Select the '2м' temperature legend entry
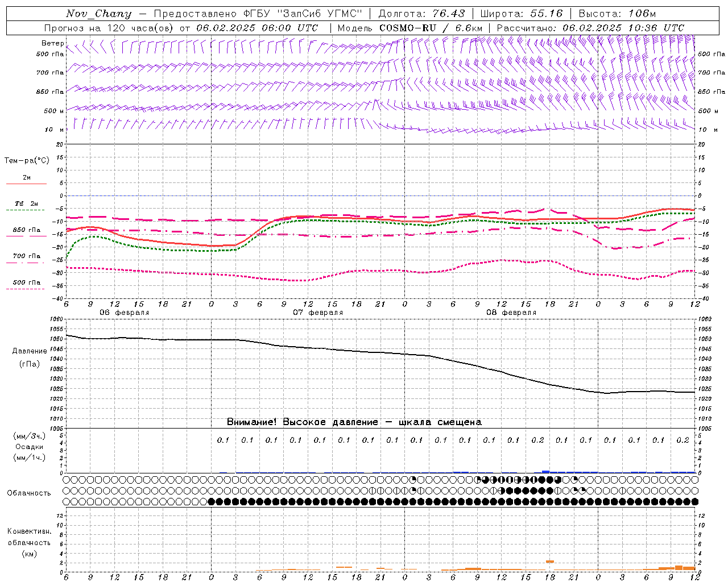Screen dimensions: 728x582 click(x=27, y=178)
